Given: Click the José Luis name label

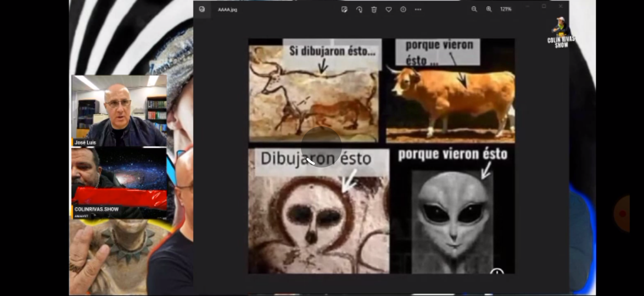Looking at the screenshot, I should point(86,142).
